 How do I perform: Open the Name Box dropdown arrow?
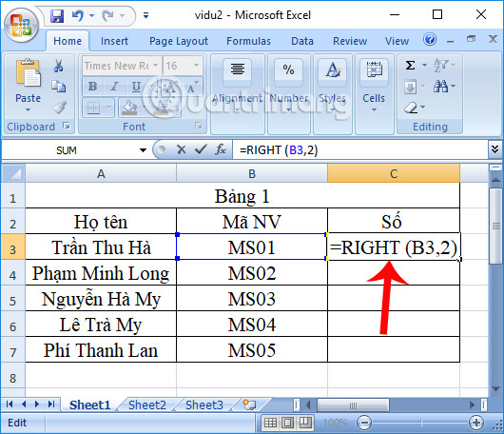tap(143, 150)
